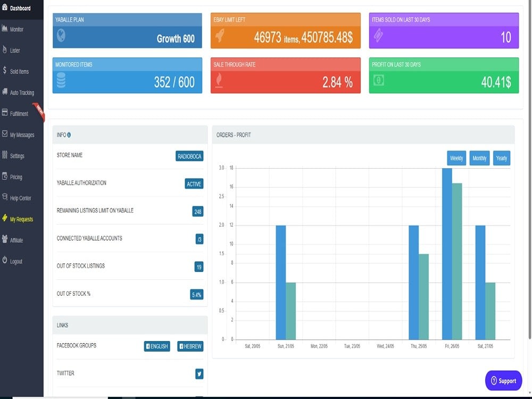Screen dimensions: 532x399
Task: Click the money icon in Profit card
Action: pos(379,80)
